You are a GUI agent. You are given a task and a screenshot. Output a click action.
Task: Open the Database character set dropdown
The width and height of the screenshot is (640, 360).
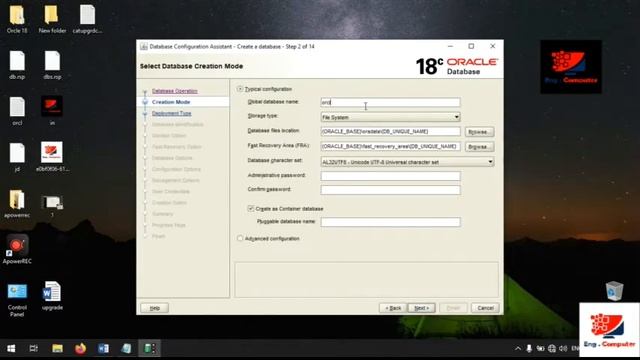pos(407,162)
